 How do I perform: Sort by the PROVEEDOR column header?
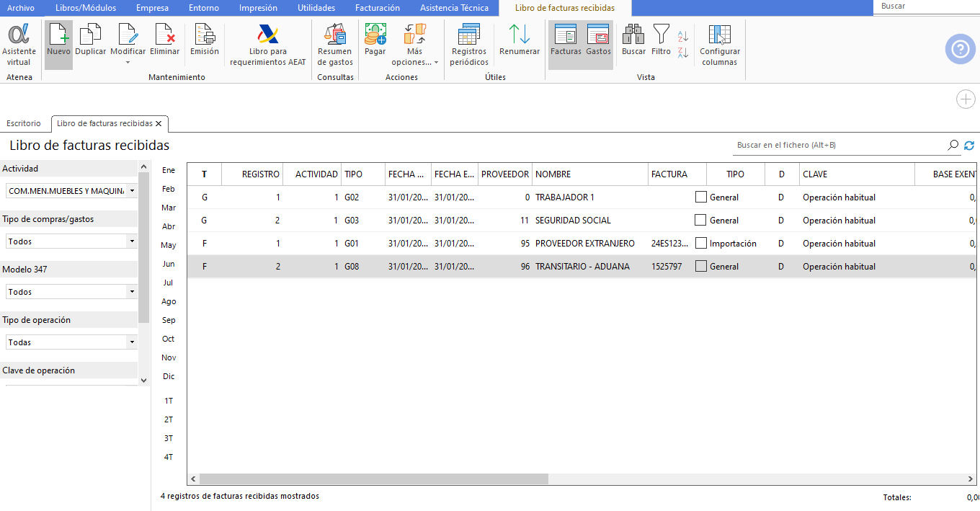pos(505,174)
